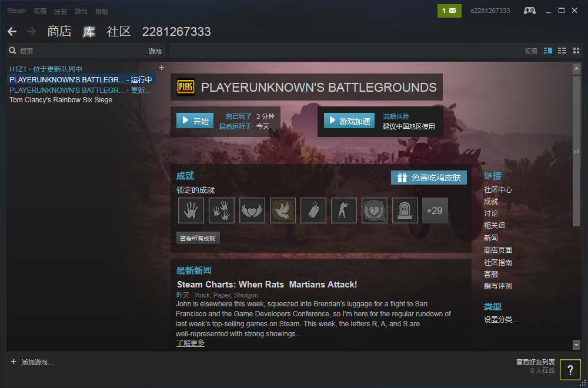
Task: Open the 社区中心 link
Action: [x=497, y=190]
